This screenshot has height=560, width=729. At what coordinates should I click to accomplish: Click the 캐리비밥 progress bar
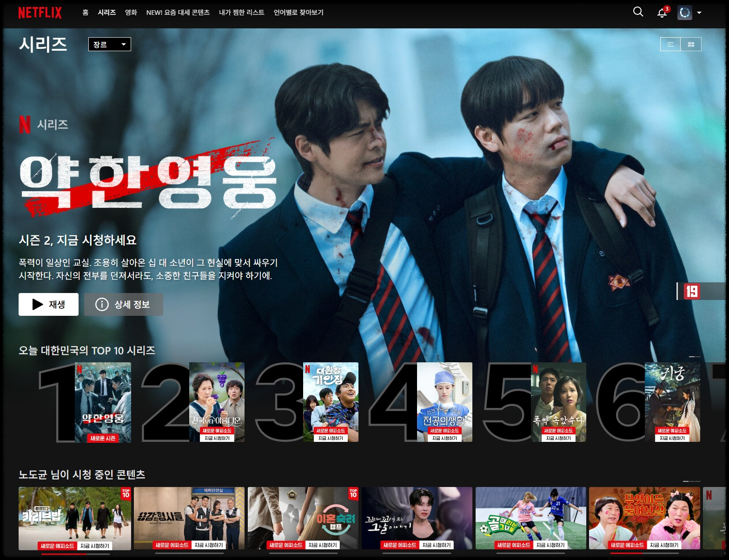pos(75,553)
